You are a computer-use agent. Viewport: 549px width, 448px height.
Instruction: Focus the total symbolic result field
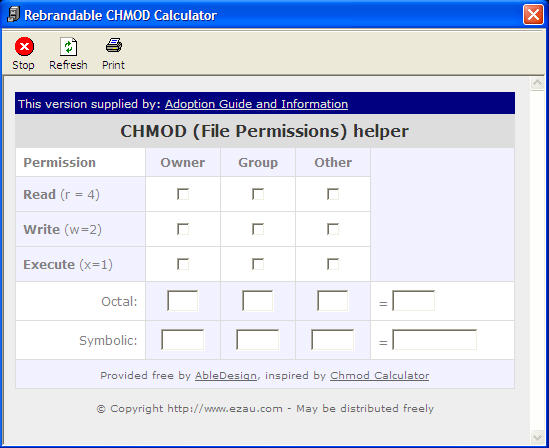point(435,340)
